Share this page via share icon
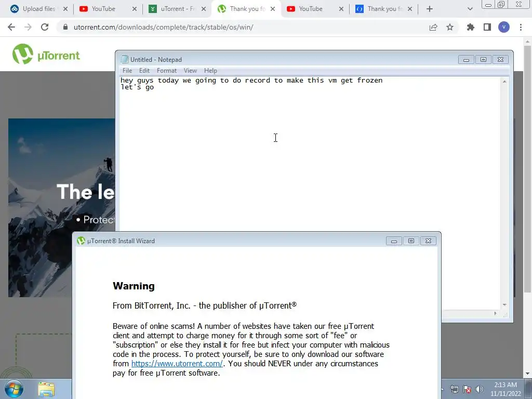The image size is (532, 399). pos(433,27)
